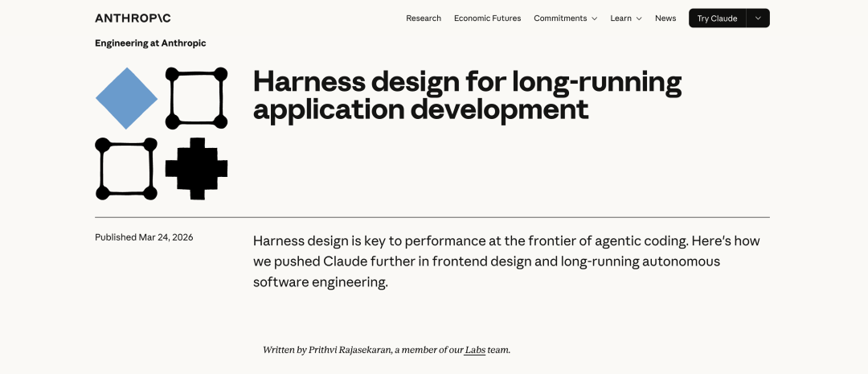Click the Anthropic logo in header

tap(133, 18)
